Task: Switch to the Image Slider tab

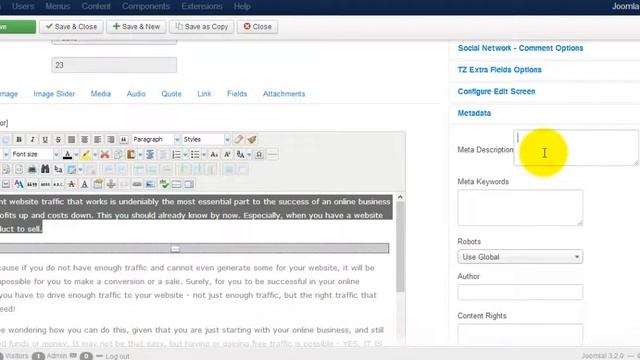Action: [x=54, y=94]
